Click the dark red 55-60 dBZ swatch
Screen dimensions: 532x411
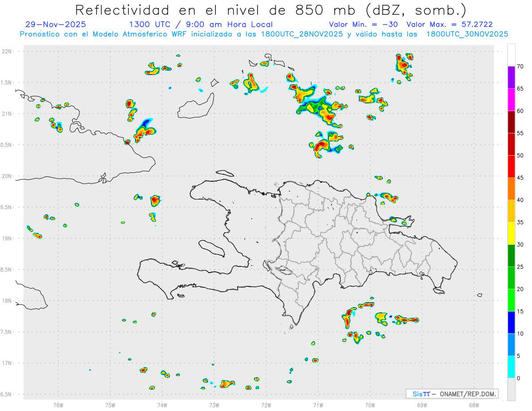click(511, 122)
